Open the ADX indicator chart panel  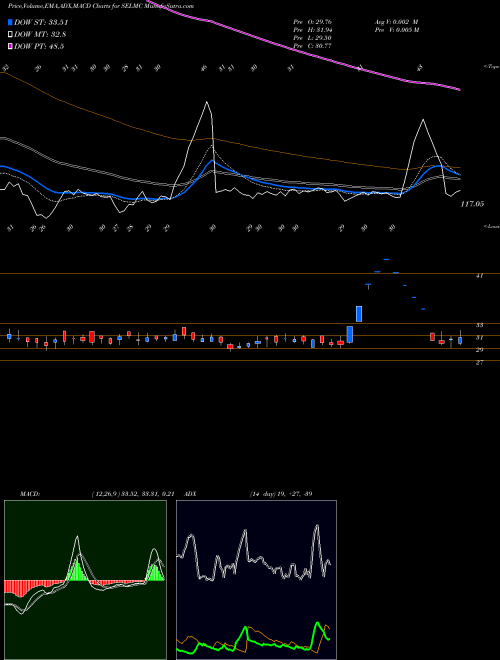pyautogui.click(x=256, y=580)
